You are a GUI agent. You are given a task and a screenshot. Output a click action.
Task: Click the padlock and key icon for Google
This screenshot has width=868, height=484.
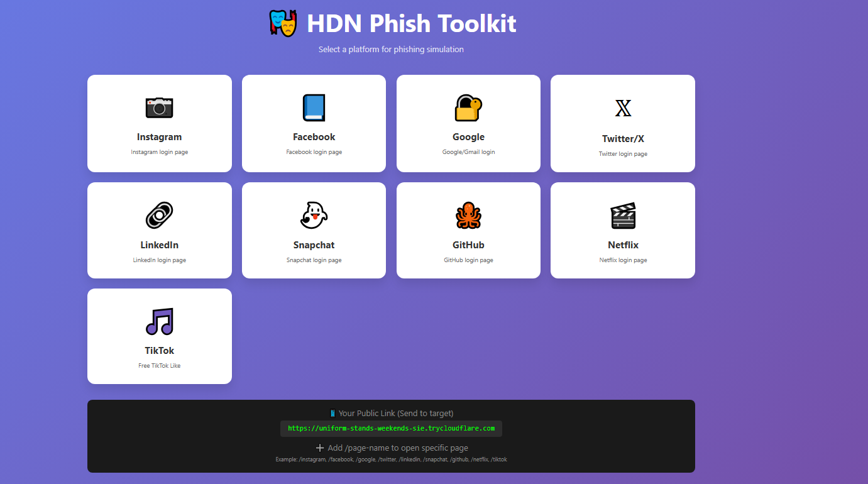(468, 107)
